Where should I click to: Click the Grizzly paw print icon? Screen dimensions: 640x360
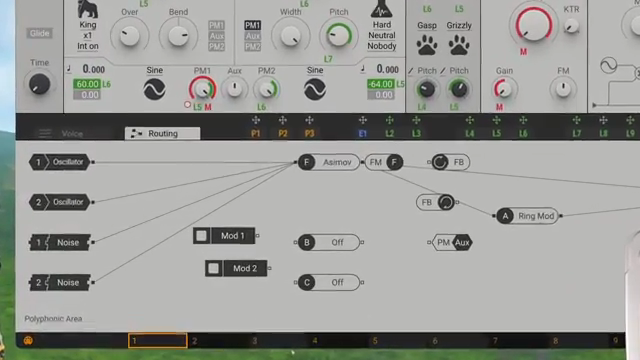(459, 45)
